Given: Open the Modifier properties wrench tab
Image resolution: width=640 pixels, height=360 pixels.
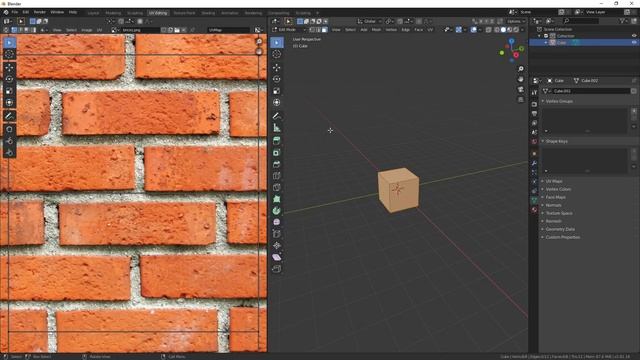Looking at the screenshot, I should point(534,163).
